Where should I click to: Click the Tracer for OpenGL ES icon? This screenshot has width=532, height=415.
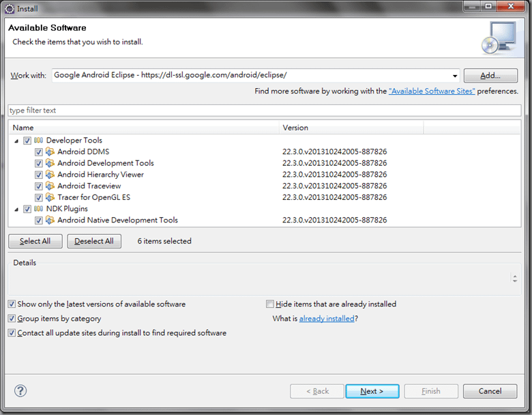point(50,197)
